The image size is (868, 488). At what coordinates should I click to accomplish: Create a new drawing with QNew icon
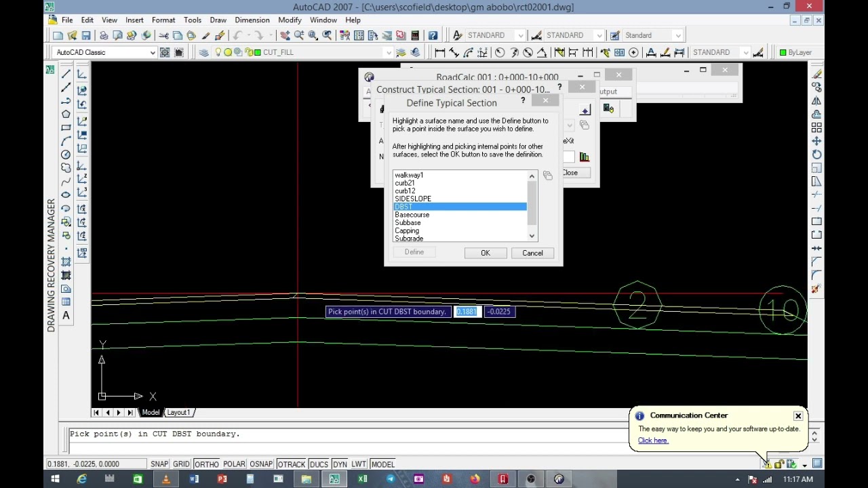[x=58, y=35]
